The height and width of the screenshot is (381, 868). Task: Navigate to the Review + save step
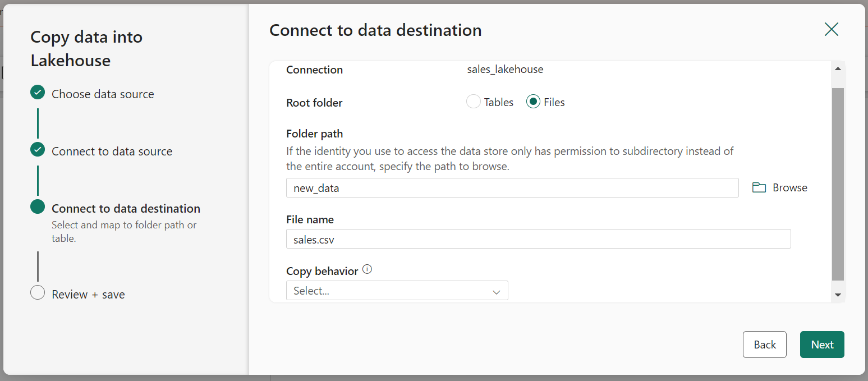(x=88, y=293)
